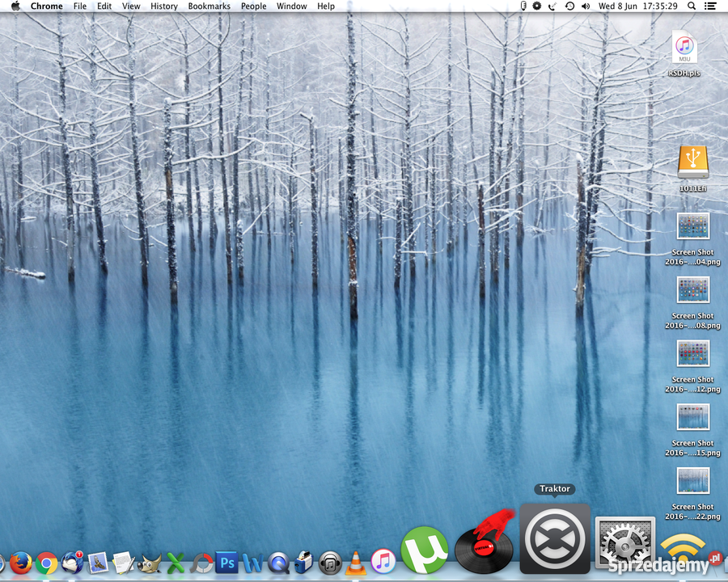
Task: Open Notification Center from the menu bar
Action: (711, 6)
